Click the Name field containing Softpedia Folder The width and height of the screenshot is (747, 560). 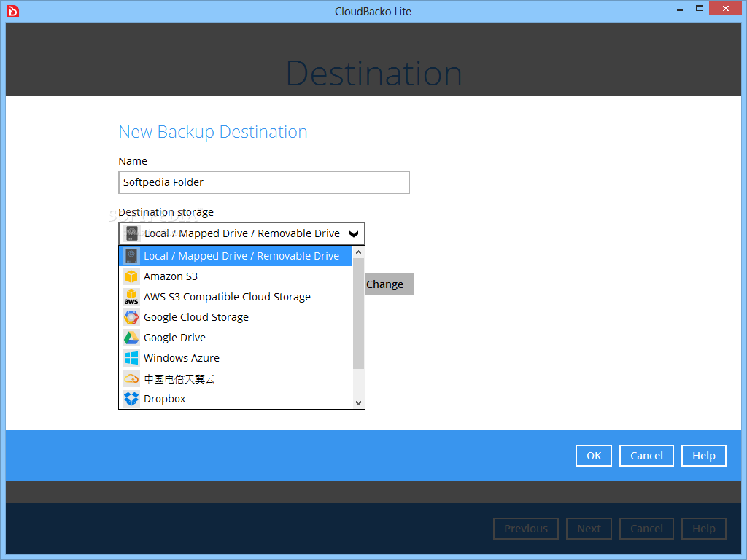[264, 182]
